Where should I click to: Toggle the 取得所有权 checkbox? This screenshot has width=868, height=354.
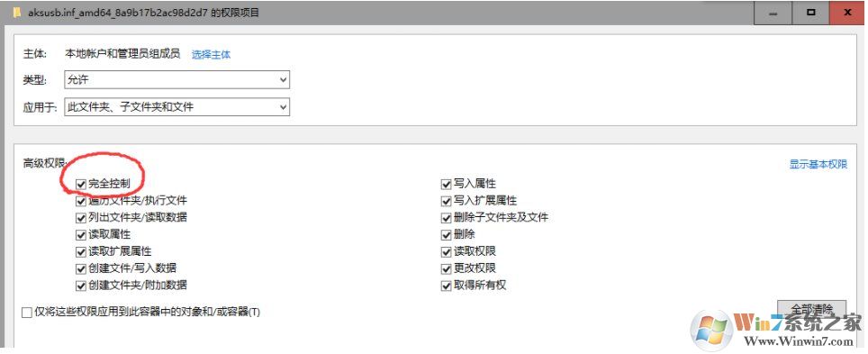pyautogui.click(x=447, y=286)
